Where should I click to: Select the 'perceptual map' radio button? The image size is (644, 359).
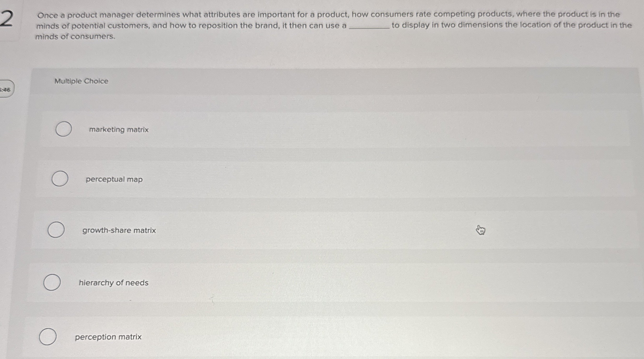point(60,179)
